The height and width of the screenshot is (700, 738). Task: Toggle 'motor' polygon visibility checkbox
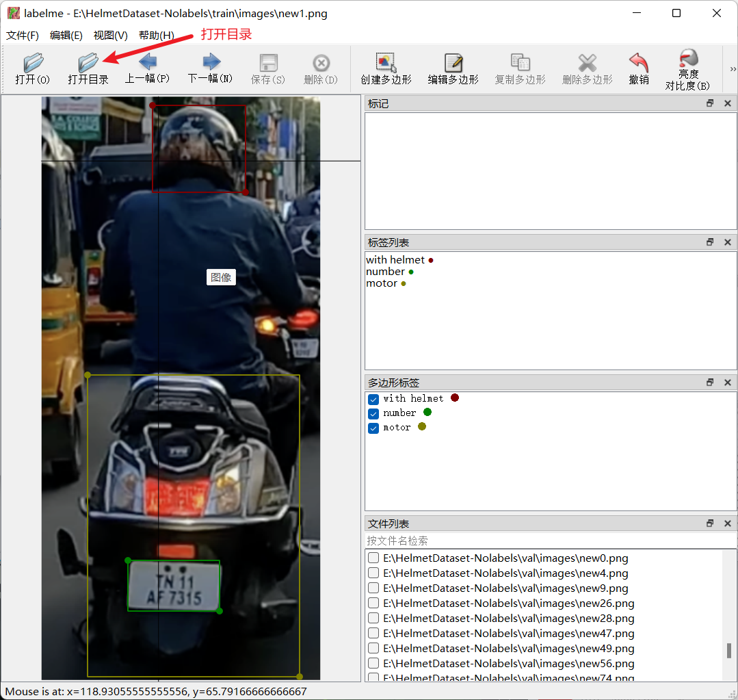373,428
